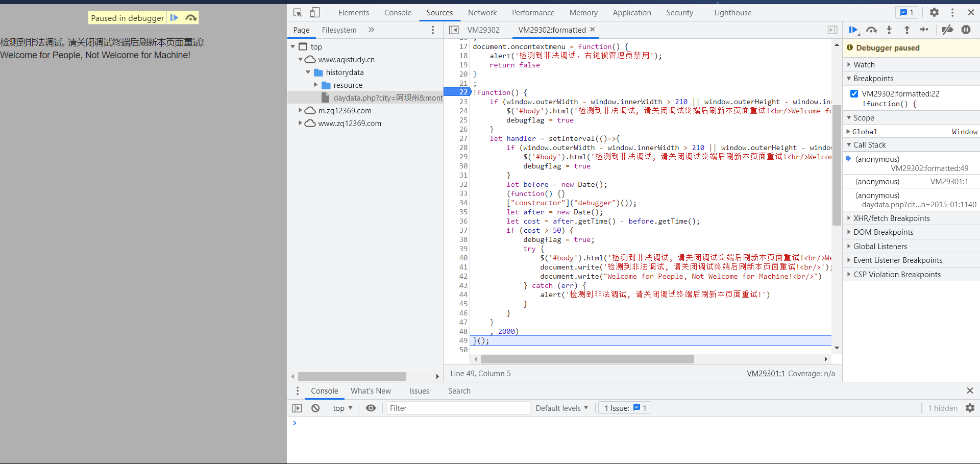The height and width of the screenshot is (464, 980).
Task: Expand the m.zq12369.com tree node
Action: pos(300,110)
